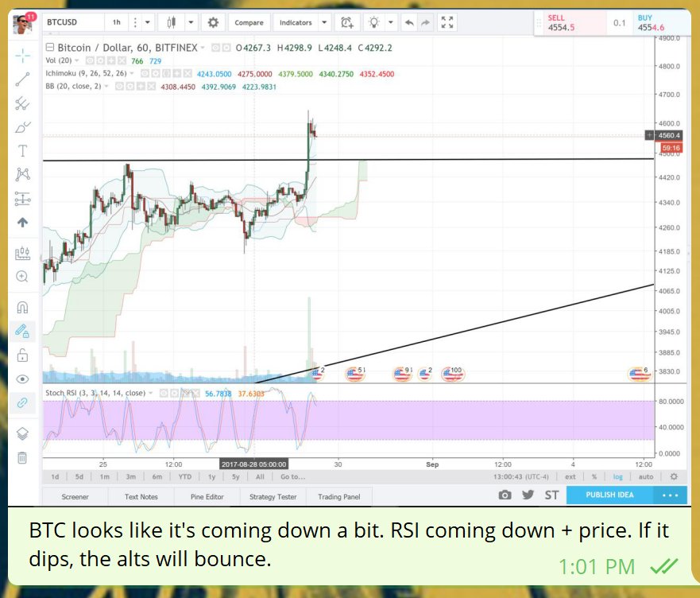Open the Vol (20) legend dropdown arrow
Viewport: 700px width, 598px height.
click(77, 60)
